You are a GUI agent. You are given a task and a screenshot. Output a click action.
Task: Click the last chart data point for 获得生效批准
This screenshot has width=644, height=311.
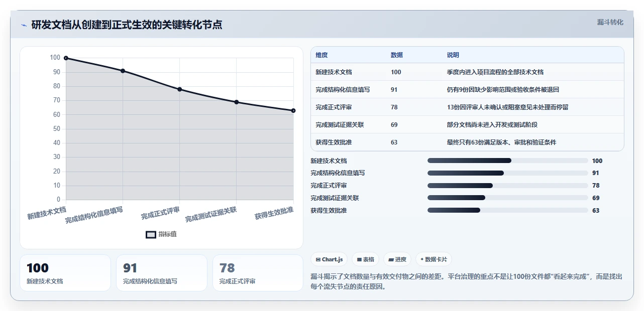coord(293,110)
